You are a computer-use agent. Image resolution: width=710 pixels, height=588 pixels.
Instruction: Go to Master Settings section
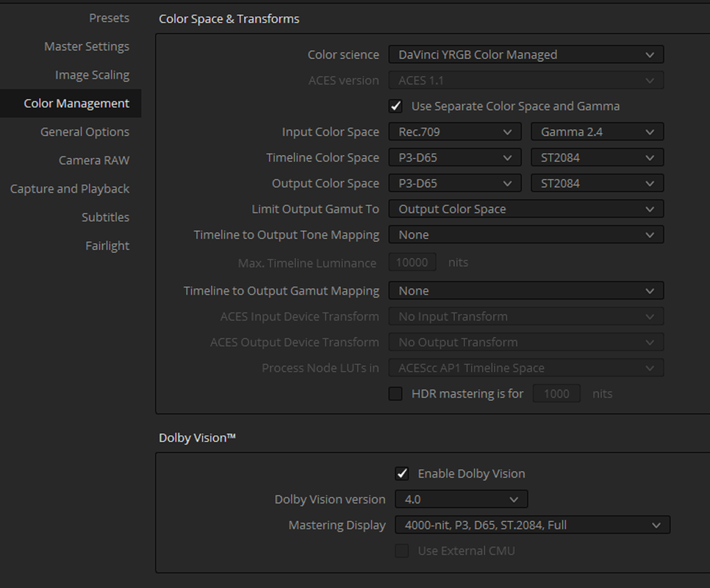pyautogui.click(x=87, y=46)
